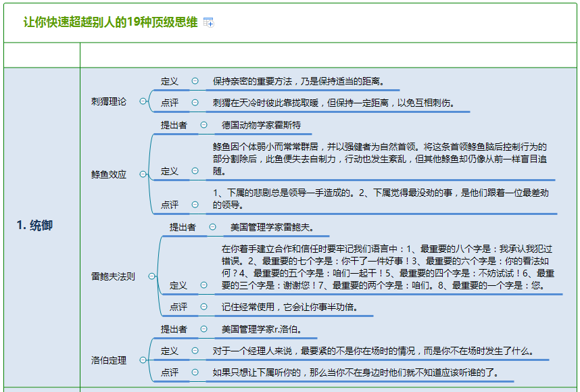Collapse the 点评 node under 刺猬理论
Viewport: 580px width, 392px height.
tap(195, 103)
